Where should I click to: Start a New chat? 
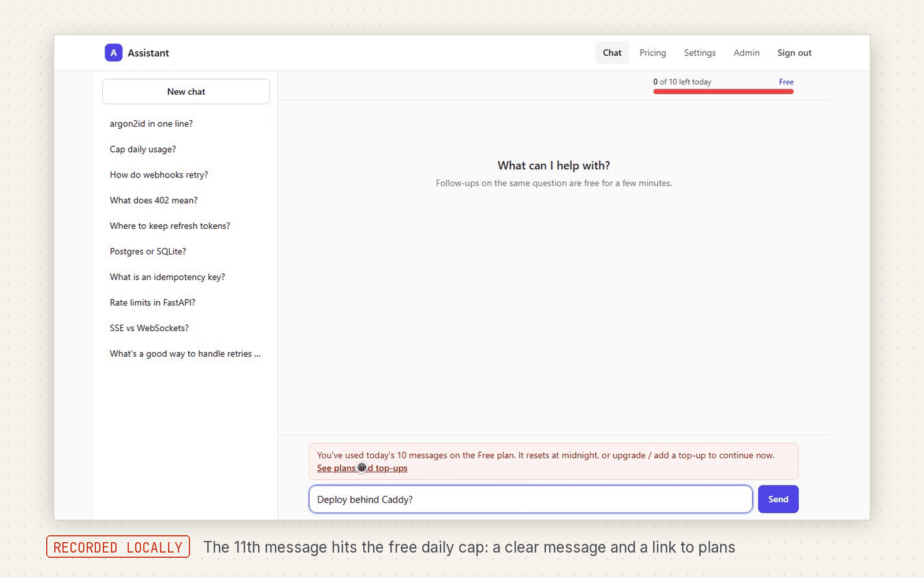(x=186, y=91)
